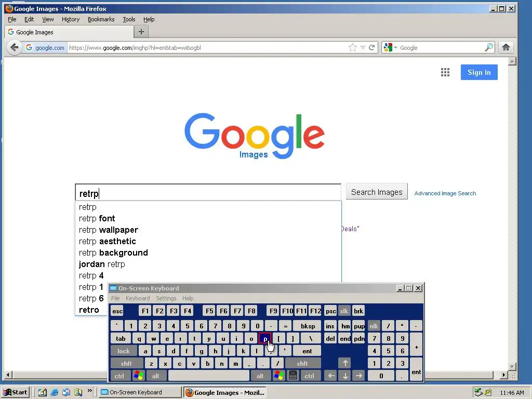The image size is (532, 399).
Task: Choose the 'retrp aesthetic' suggestion
Action: click(x=208, y=242)
